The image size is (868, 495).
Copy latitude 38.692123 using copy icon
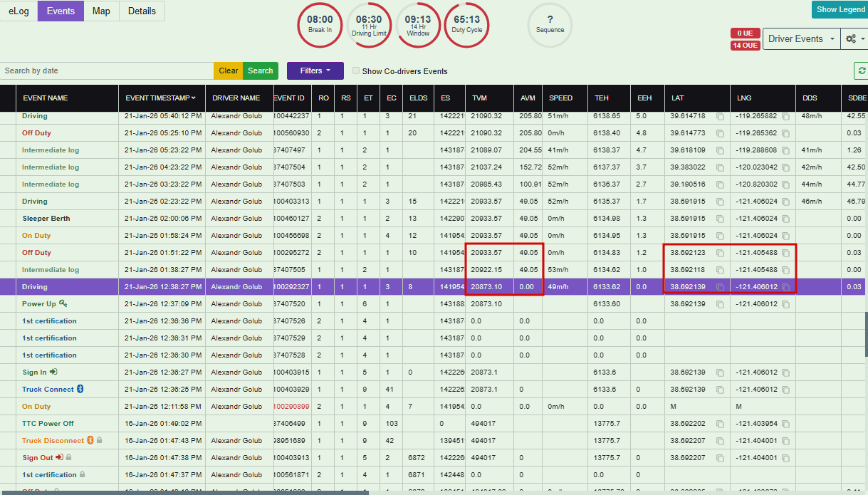point(721,253)
